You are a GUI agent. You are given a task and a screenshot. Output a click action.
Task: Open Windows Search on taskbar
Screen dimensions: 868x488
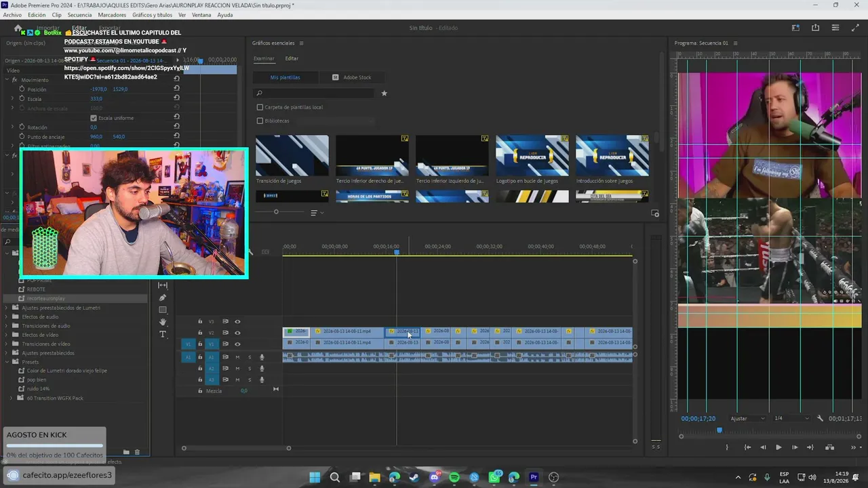(334, 477)
